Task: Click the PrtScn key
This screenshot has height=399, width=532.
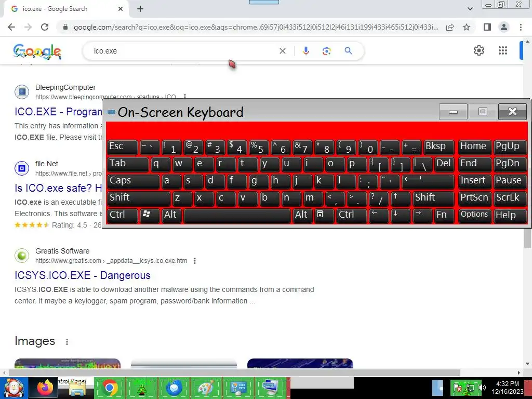Action: click(475, 198)
